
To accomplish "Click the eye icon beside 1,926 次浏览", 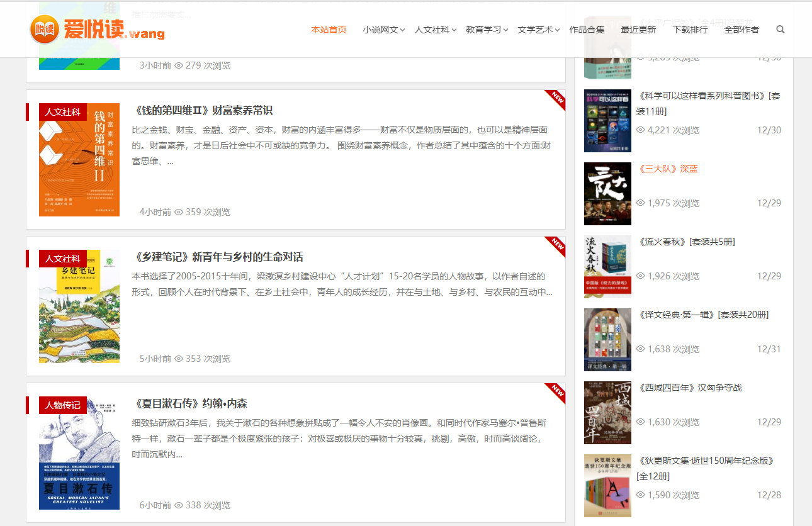I will [641, 276].
